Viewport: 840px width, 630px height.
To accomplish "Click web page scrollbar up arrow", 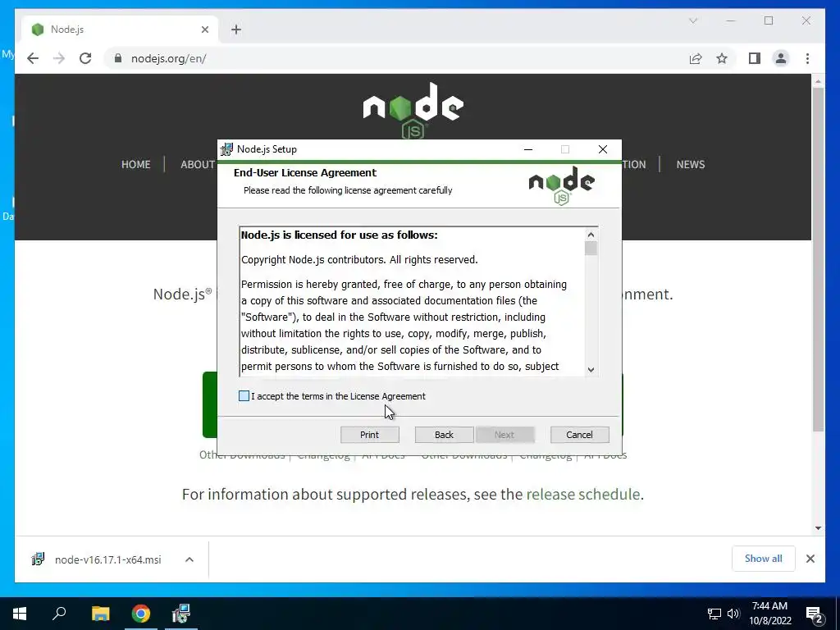I will pos(818,81).
